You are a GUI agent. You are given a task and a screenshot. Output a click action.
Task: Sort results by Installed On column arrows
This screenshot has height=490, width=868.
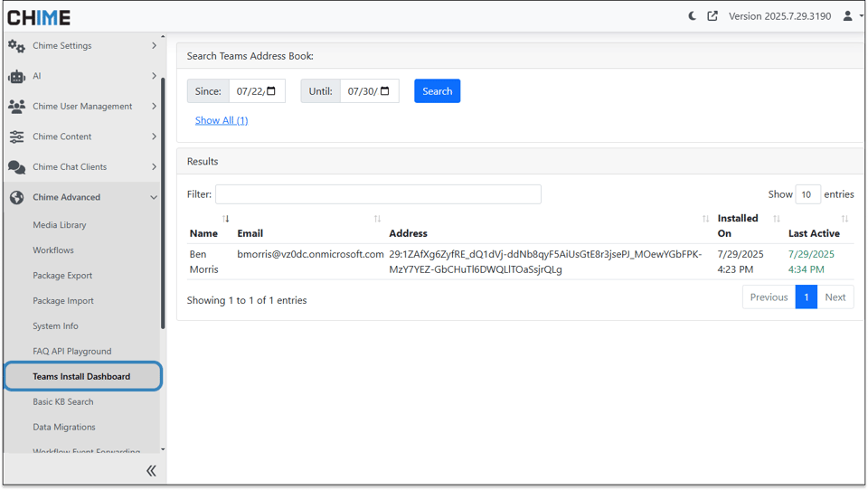click(777, 219)
